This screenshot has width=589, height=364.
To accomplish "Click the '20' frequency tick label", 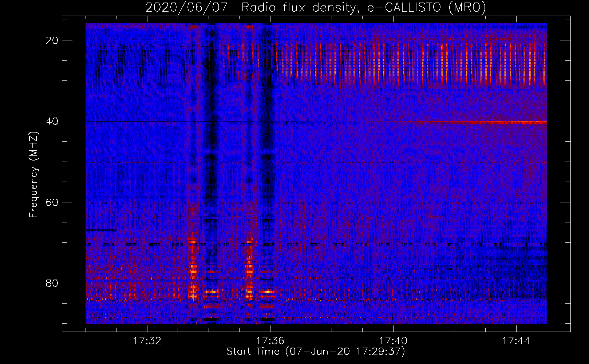I will coord(52,40).
